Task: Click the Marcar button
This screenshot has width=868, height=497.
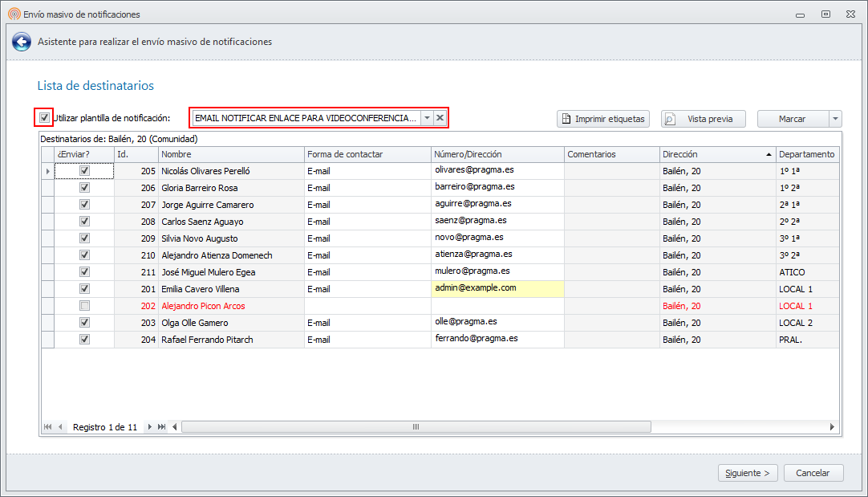Action: (x=793, y=119)
